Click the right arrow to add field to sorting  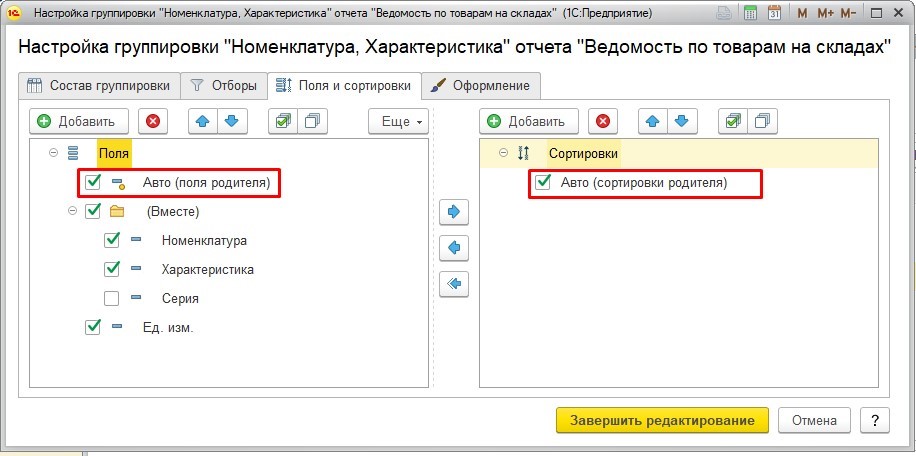[454, 212]
